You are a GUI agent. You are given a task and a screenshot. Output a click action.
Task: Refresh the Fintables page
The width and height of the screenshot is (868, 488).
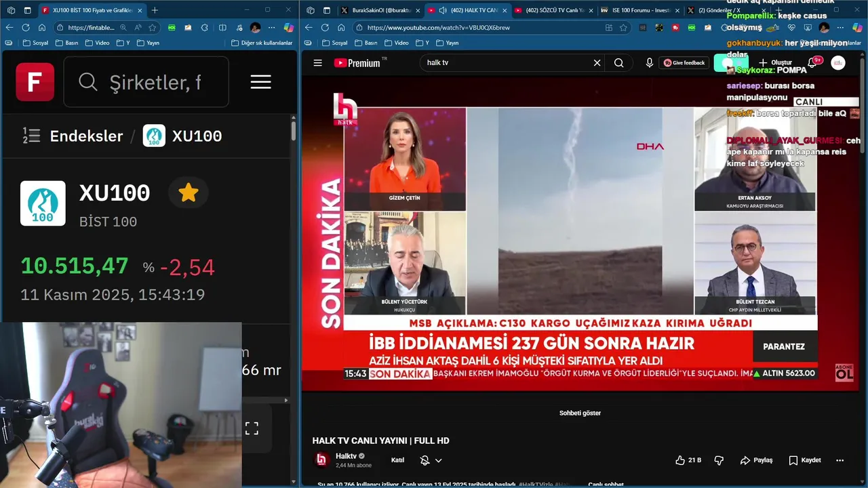[x=26, y=27]
